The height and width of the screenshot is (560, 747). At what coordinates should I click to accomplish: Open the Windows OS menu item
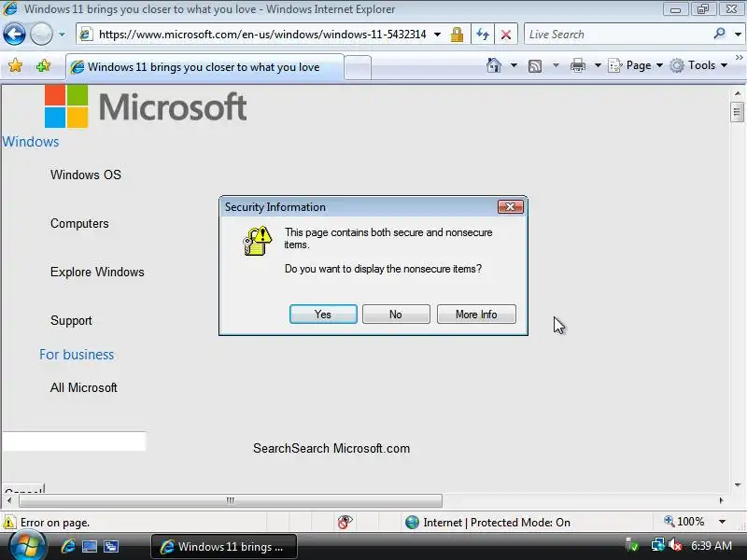pyautogui.click(x=86, y=175)
